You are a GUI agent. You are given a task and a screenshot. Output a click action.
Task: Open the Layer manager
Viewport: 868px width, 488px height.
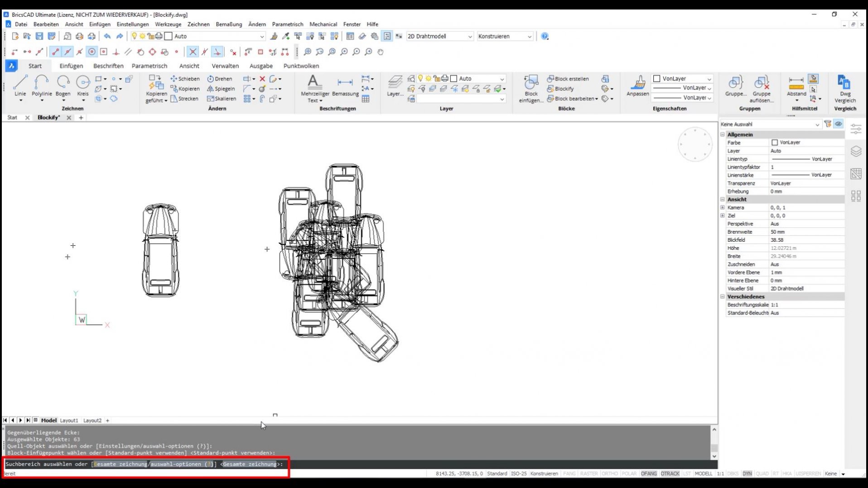click(395, 86)
